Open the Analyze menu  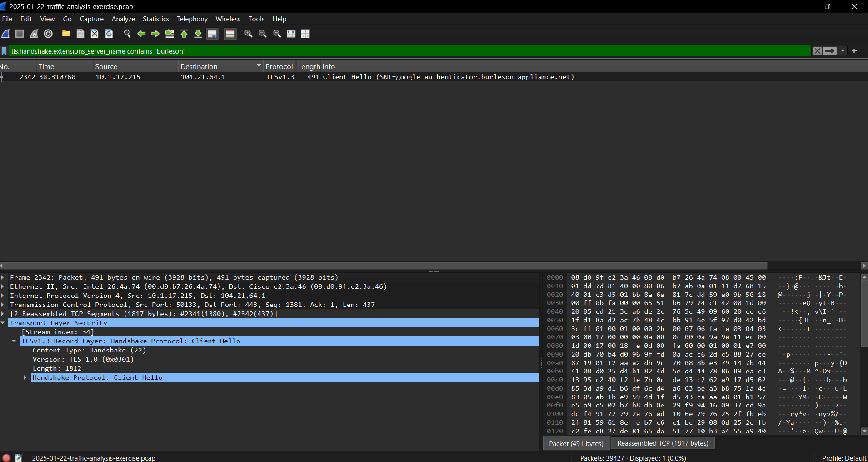123,19
